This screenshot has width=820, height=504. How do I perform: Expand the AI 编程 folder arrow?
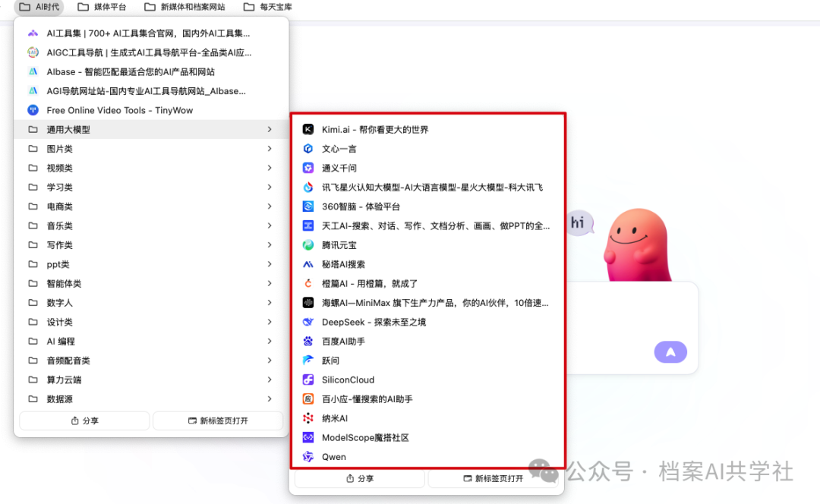pos(270,342)
